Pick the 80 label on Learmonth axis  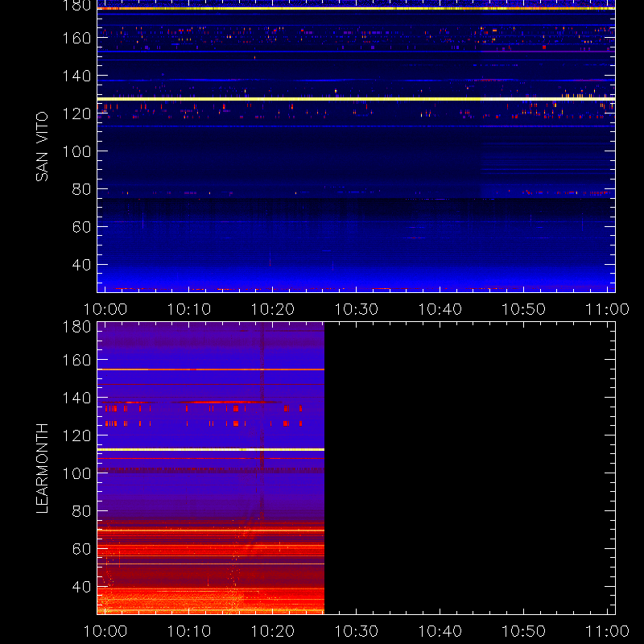tap(81, 511)
